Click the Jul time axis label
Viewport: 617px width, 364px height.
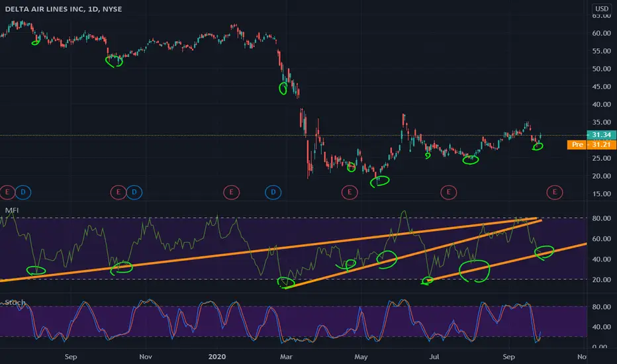click(x=434, y=357)
